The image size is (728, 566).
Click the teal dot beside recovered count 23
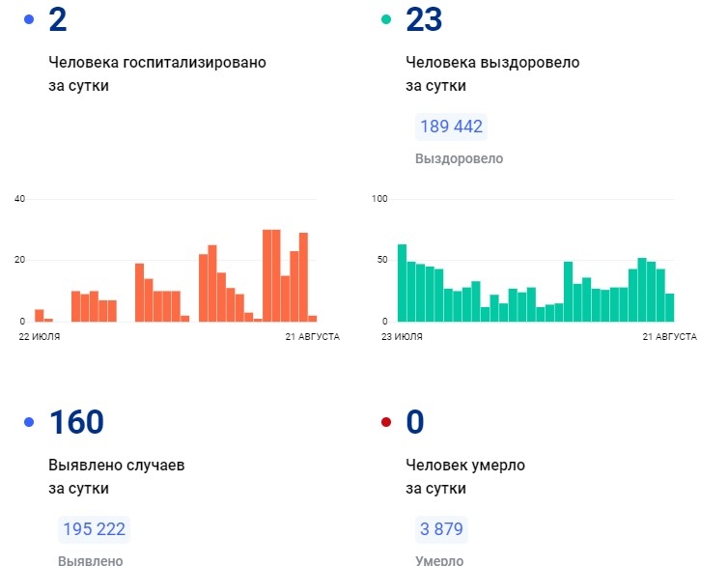[x=386, y=19]
